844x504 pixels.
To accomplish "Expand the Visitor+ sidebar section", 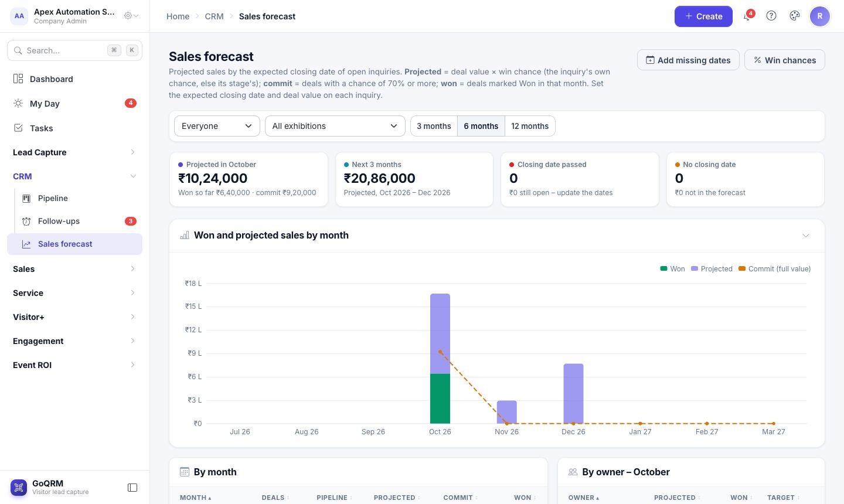I will [74, 317].
